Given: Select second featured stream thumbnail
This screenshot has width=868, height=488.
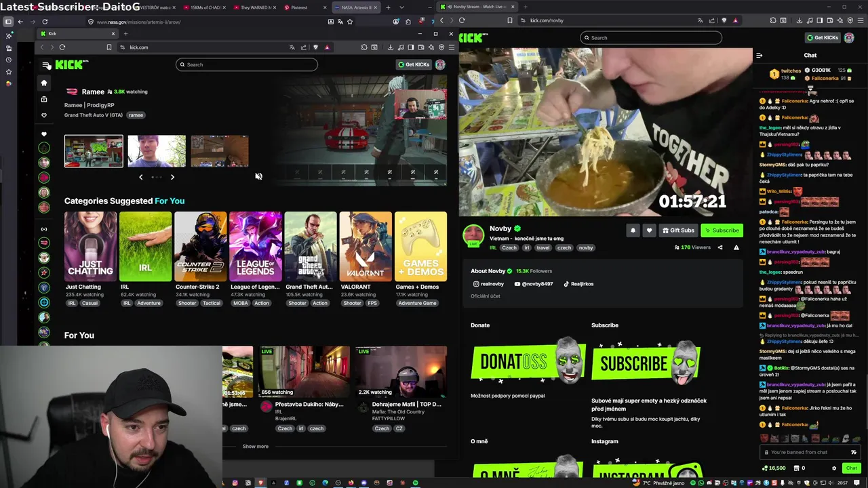Looking at the screenshot, I should [x=157, y=151].
